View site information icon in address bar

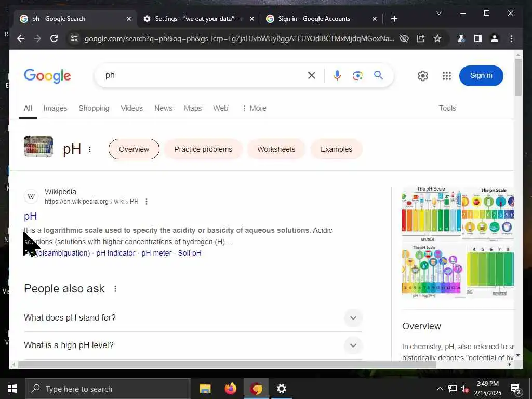click(x=74, y=38)
